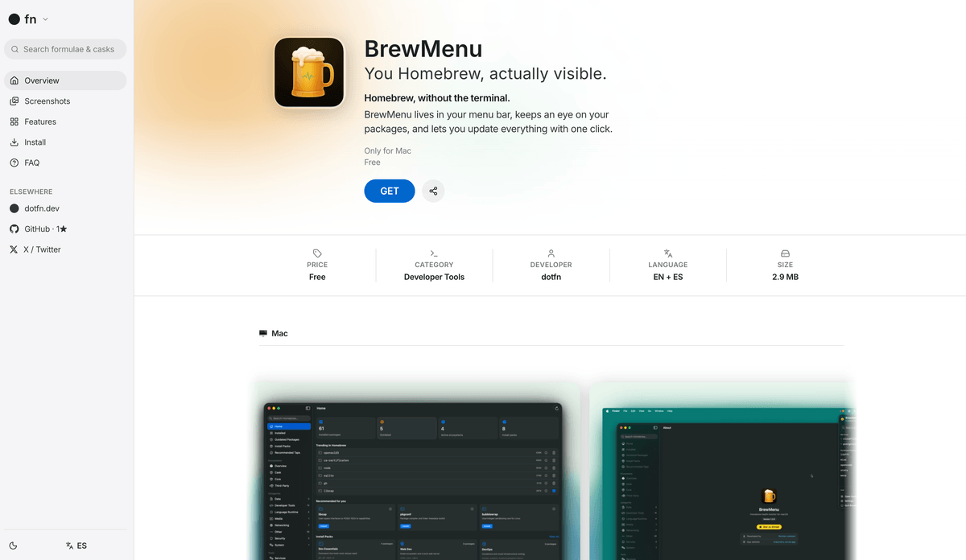Click the BrewMenu beer mug app icon
The height and width of the screenshot is (560, 966).
click(x=310, y=72)
